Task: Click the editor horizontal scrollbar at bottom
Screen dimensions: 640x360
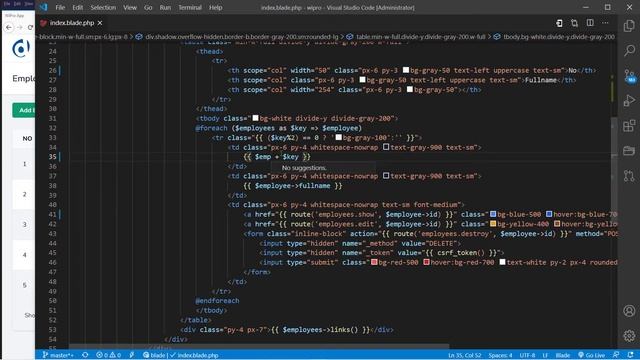Action: pyautogui.click(x=259, y=347)
